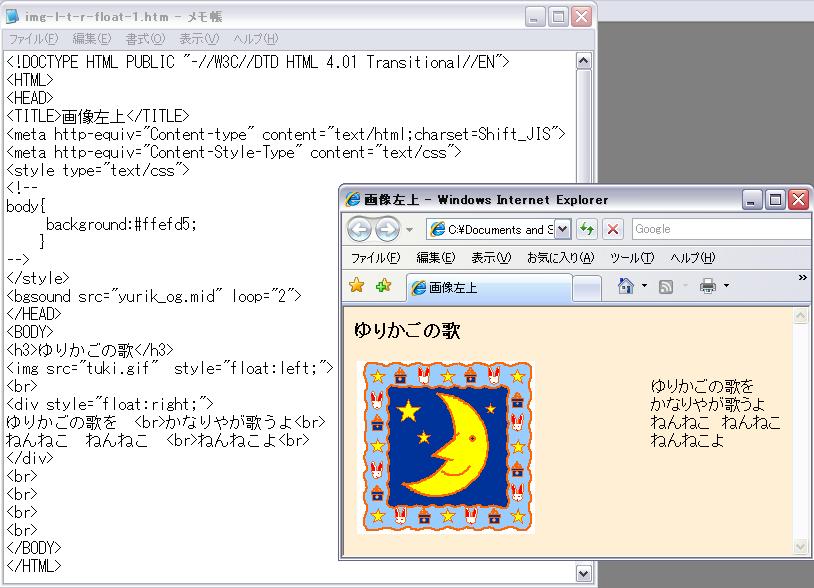Image resolution: width=814 pixels, height=588 pixels.
Task: Click the IE logo in title bar
Action: tap(353, 199)
